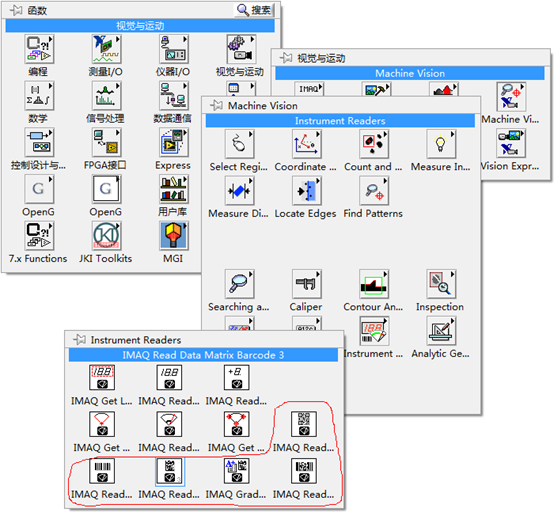Expand the Select Region submenu arrow
The image size is (554, 512).
(251, 134)
